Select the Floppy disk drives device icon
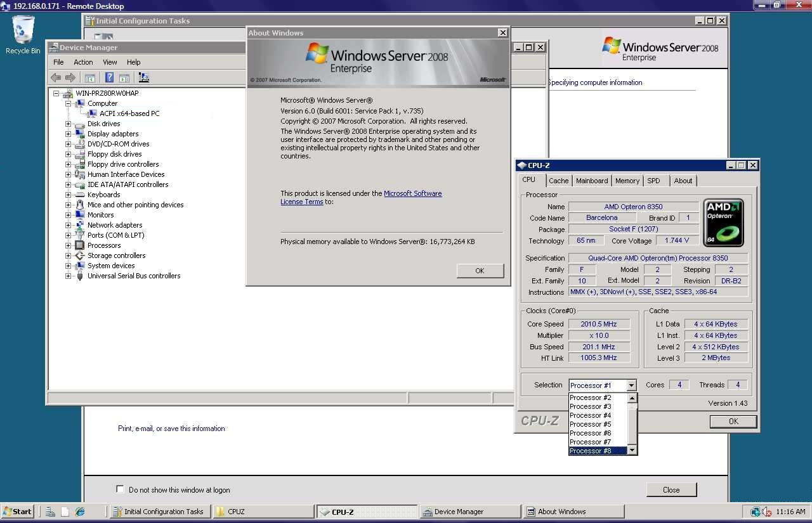812x523 pixels. pyautogui.click(x=80, y=154)
